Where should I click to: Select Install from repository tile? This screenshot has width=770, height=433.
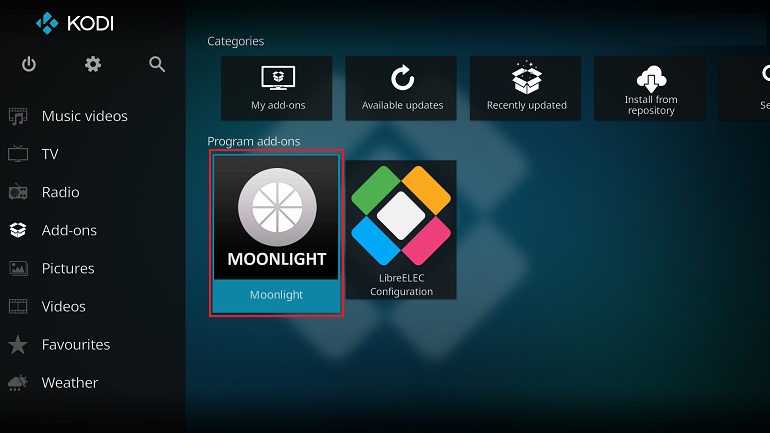[x=650, y=88]
